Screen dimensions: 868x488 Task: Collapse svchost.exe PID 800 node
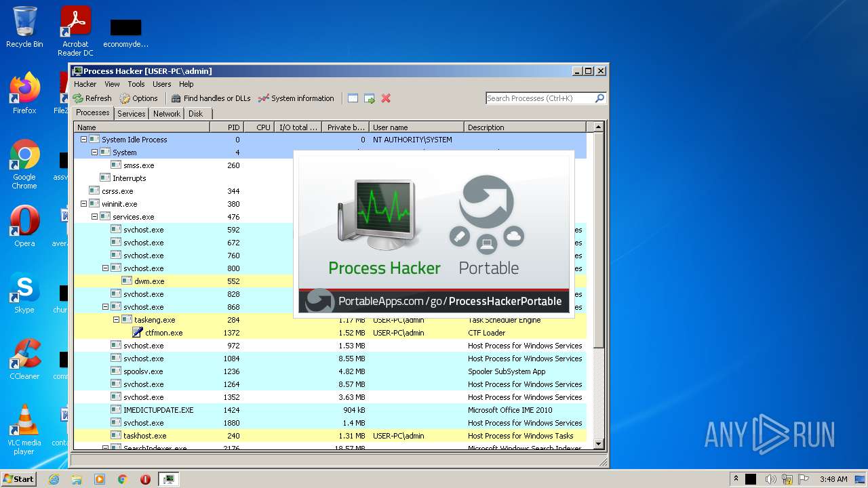coord(106,268)
